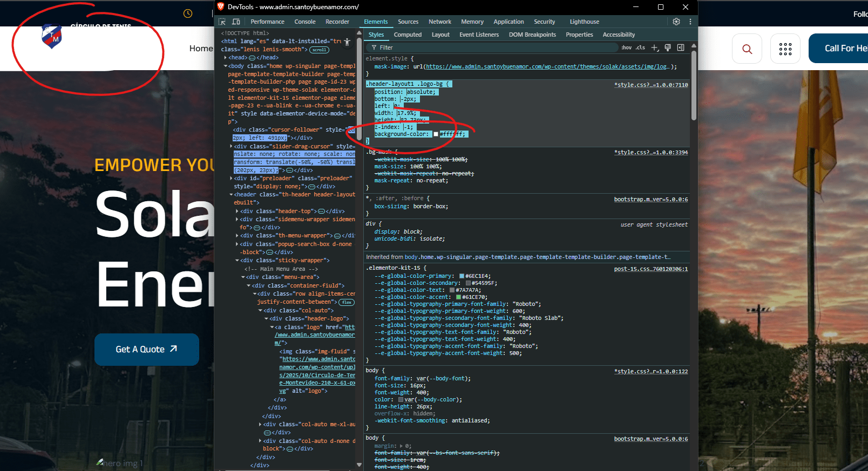Expand the head element node
Viewport: 868px width, 471px height.
226,58
